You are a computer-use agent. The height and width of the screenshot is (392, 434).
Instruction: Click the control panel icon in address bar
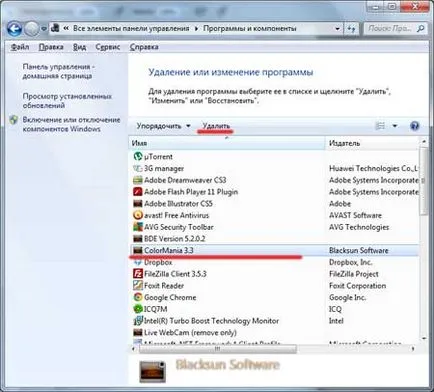[x=55, y=28]
